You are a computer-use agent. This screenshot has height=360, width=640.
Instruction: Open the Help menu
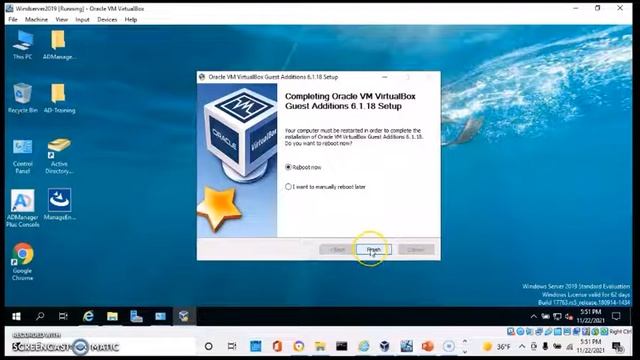[x=131, y=20]
